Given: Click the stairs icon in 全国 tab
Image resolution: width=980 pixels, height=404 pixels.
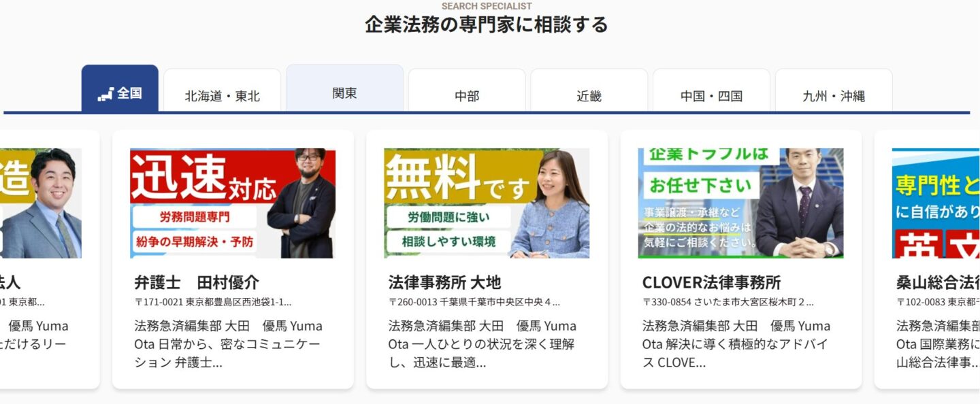Looking at the screenshot, I should [x=105, y=94].
